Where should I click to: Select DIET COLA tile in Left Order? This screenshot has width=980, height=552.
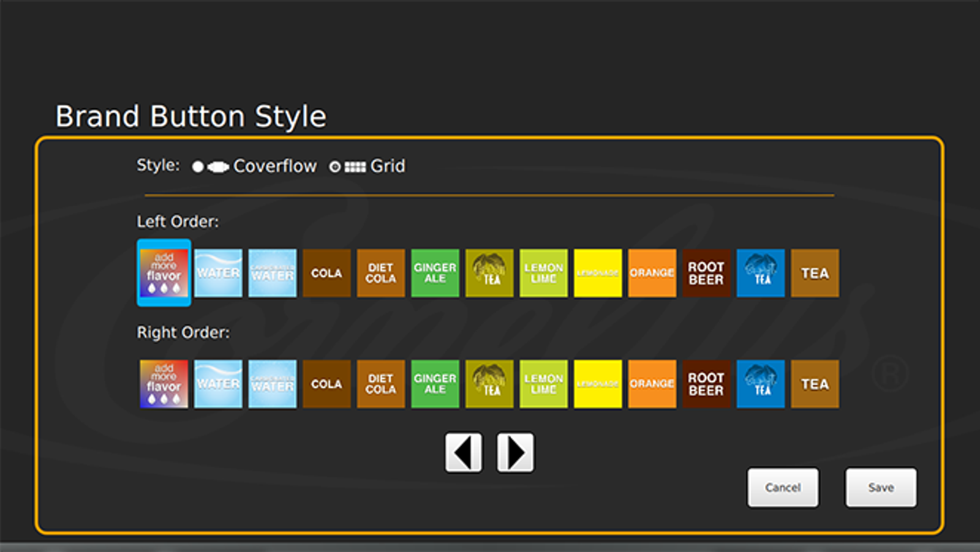click(381, 273)
